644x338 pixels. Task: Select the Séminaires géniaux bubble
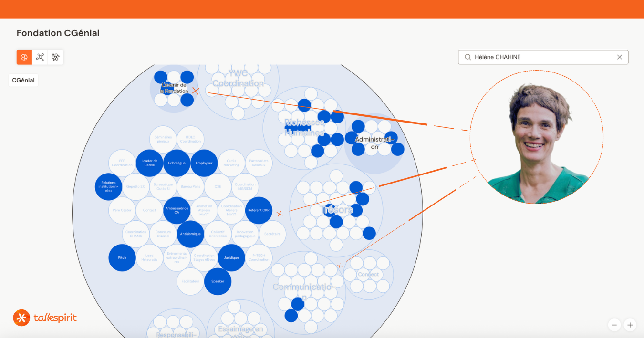tap(163, 139)
